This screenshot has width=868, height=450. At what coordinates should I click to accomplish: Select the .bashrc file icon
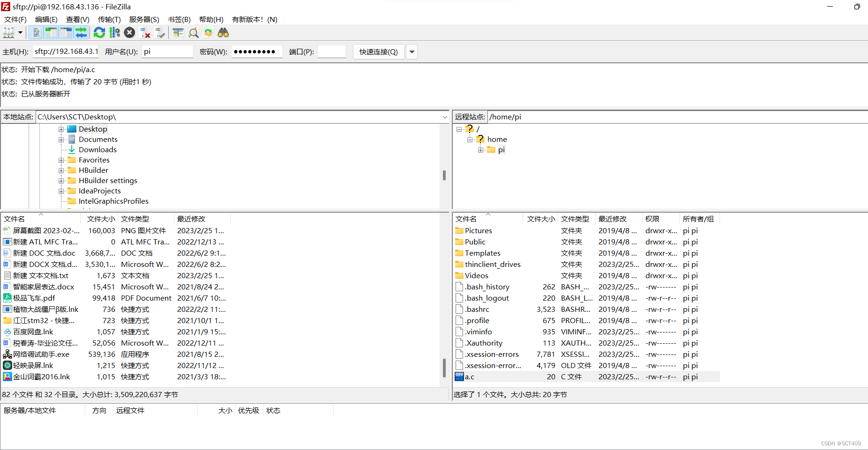[459, 310]
